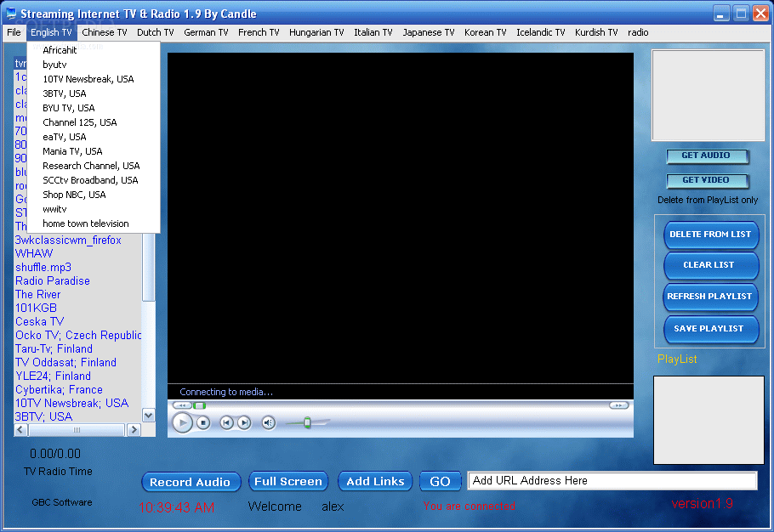Click the GO button
Screen dimensions: 774x532
click(440, 481)
